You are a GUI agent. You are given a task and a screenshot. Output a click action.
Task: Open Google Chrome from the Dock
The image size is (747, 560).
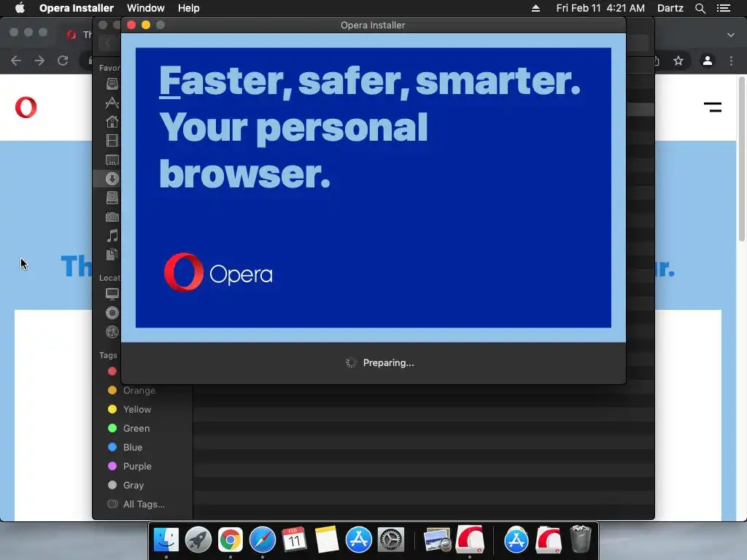click(x=230, y=540)
